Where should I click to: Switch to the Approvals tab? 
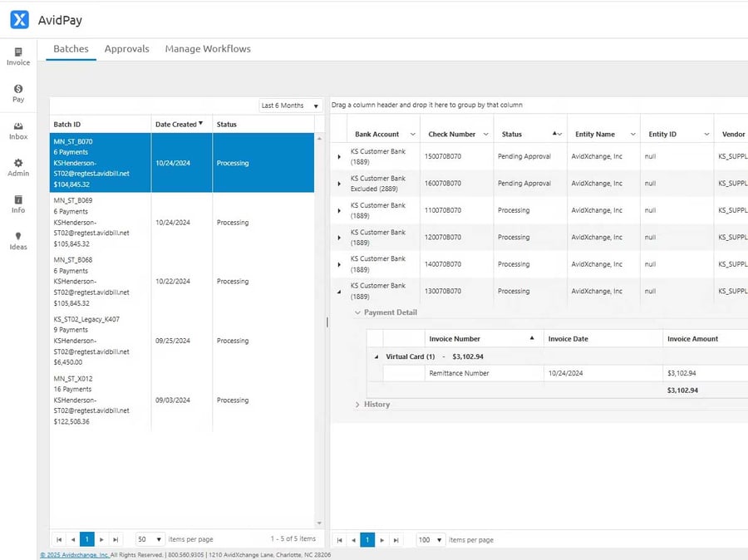click(126, 48)
